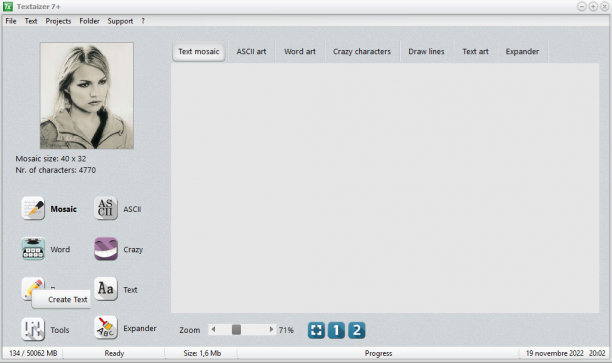Click the ASCII label
Viewport: 612px width, 363px height.
click(x=132, y=209)
